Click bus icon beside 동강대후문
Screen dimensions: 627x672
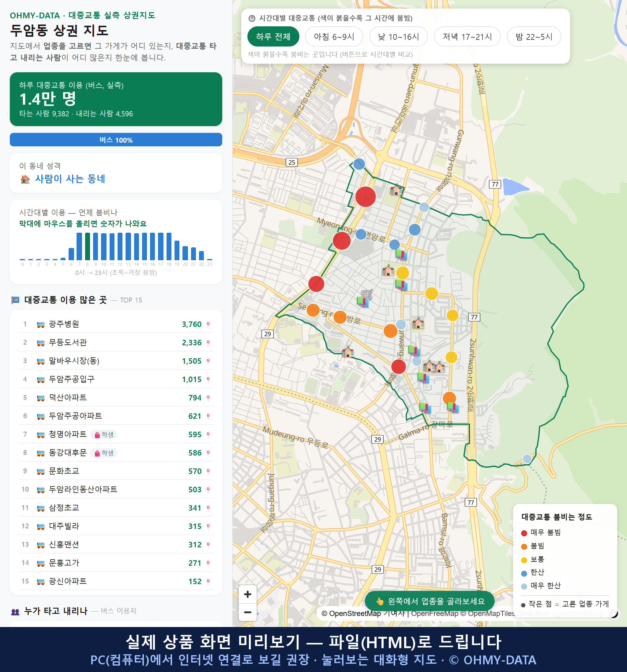click(40, 453)
